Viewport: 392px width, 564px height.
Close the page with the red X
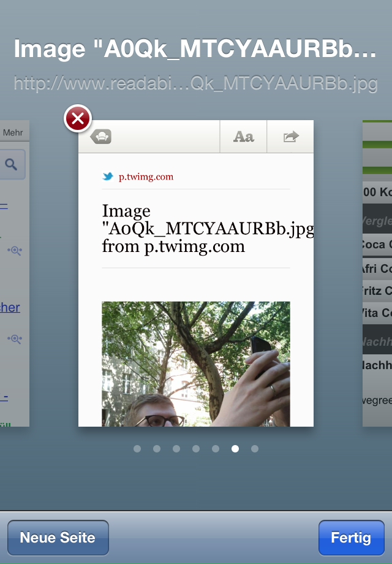pyautogui.click(x=78, y=118)
